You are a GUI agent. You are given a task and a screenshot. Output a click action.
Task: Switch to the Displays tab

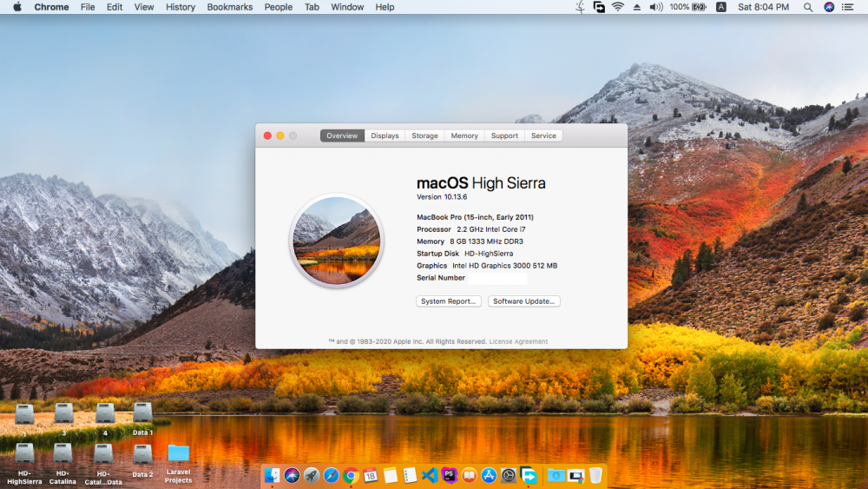(x=385, y=135)
